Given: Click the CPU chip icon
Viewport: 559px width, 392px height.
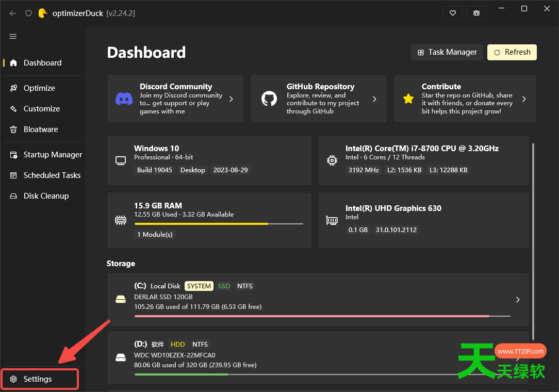Looking at the screenshot, I should [332, 160].
